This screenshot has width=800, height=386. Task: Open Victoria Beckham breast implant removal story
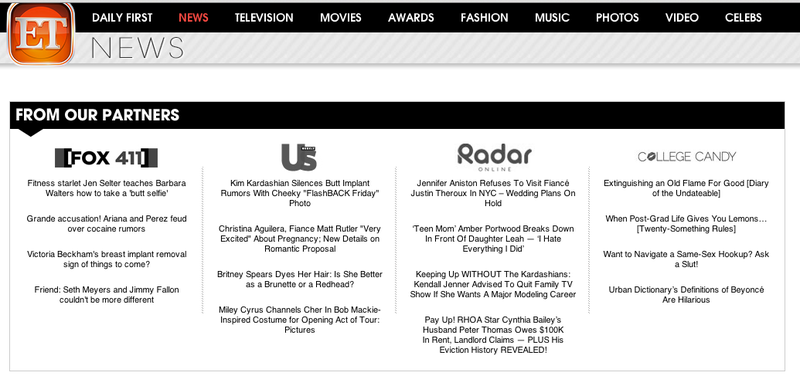click(x=107, y=260)
